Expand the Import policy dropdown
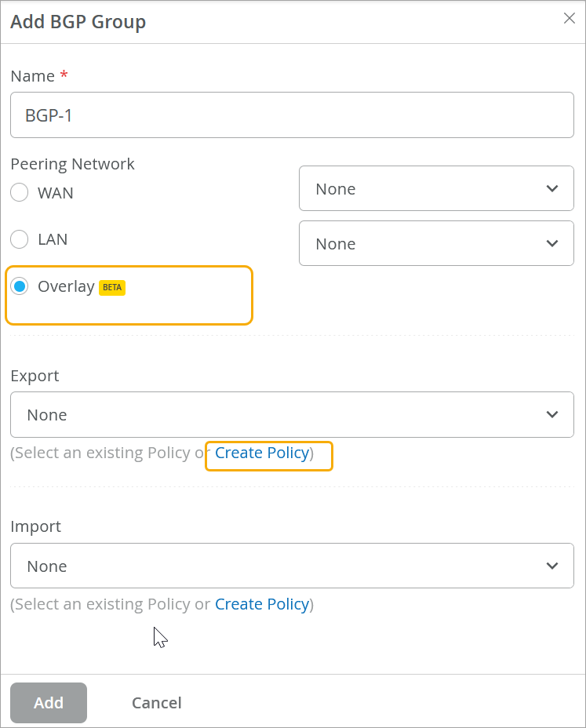The height and width of the screenshot is (728, 586). coord(292,566)
